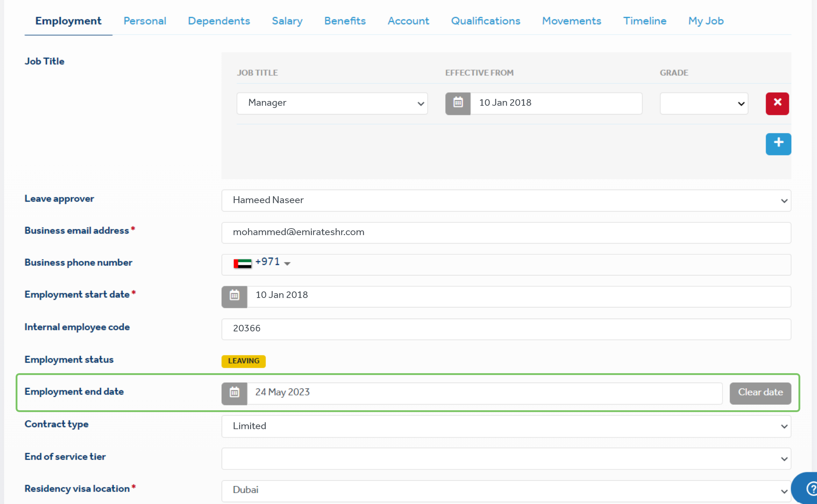Click the Clear date button
This screenshot has height=504, width=817.
[x=760, y=393]
